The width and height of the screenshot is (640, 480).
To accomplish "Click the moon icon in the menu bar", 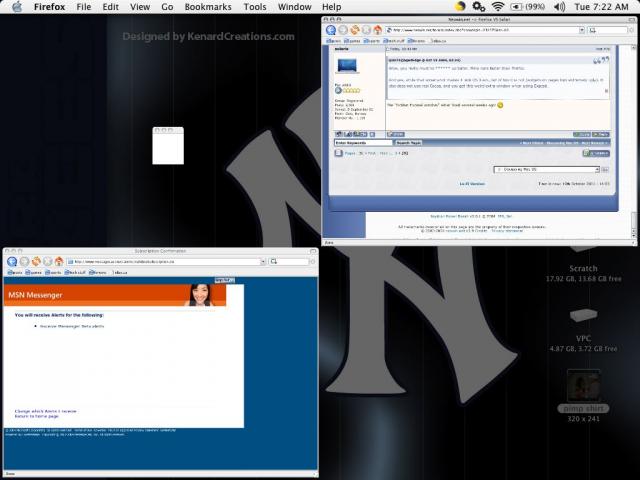I will tap(460, 7).
